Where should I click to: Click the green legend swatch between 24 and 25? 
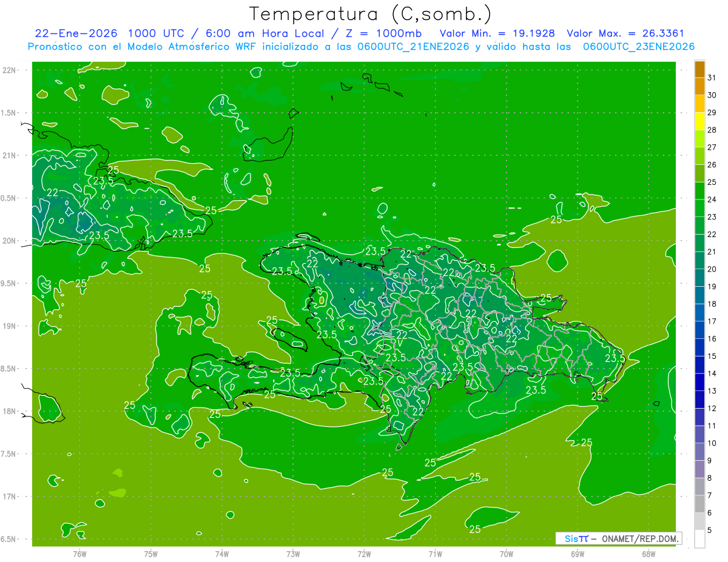pyautogui.click(x=699, y=191)
